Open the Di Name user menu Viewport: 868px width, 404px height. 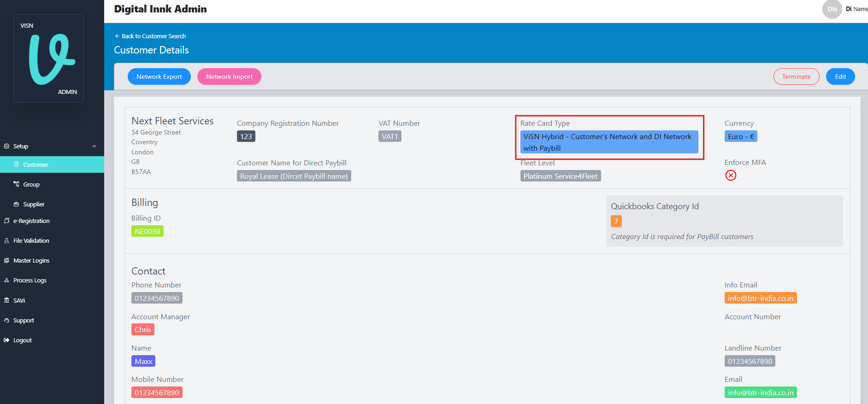(856, 9)
